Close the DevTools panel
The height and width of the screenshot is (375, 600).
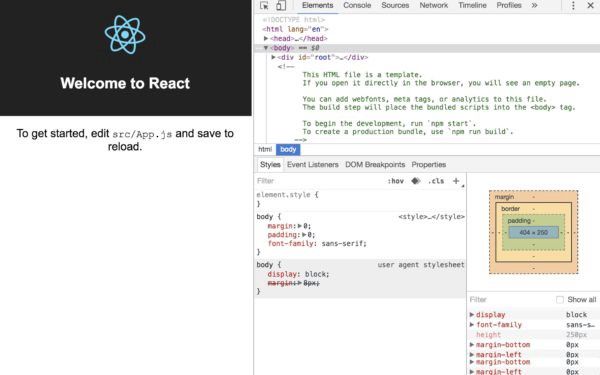click(590, 5)
